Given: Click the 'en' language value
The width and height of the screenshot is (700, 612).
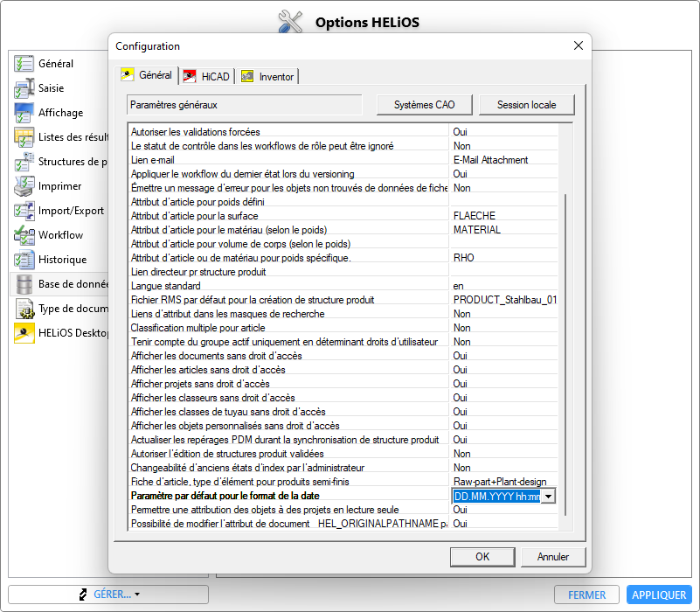Looking at the screenshot, I should point(458,286).
